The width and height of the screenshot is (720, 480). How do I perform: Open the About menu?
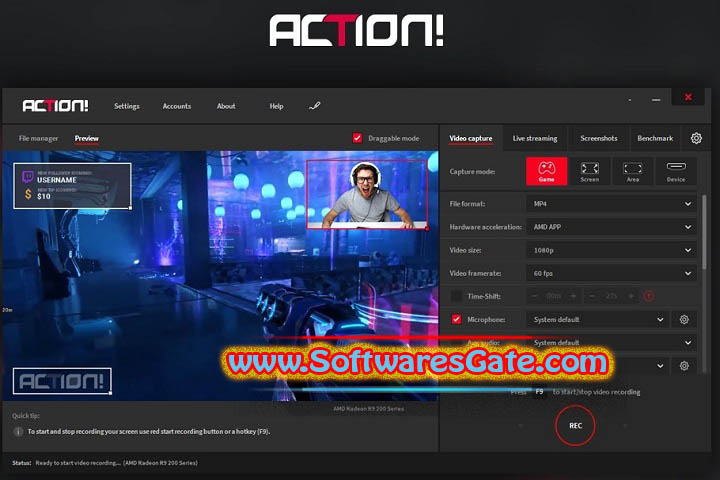[x=226, y=106]
